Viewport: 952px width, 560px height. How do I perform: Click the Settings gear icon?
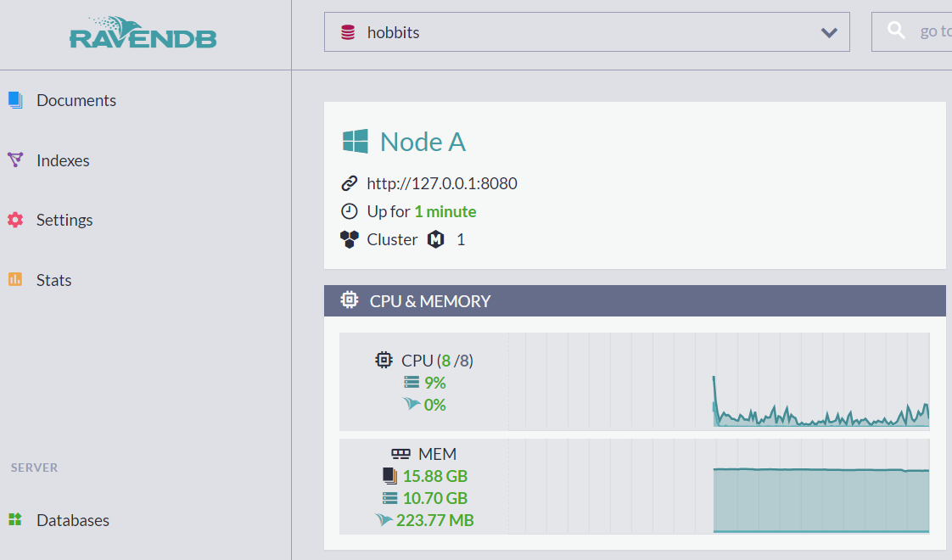[x=15, y=220]
